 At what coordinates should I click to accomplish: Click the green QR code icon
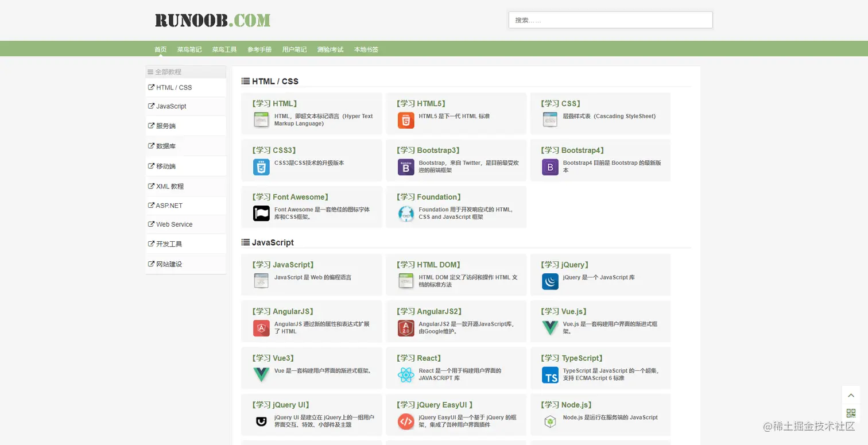click(x=851, y=413)
